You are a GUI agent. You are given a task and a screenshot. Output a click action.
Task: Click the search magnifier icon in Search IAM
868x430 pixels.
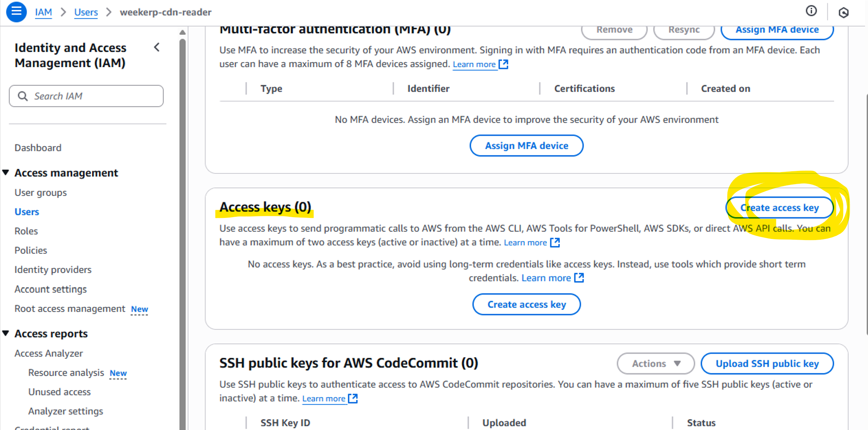[23, 96]
